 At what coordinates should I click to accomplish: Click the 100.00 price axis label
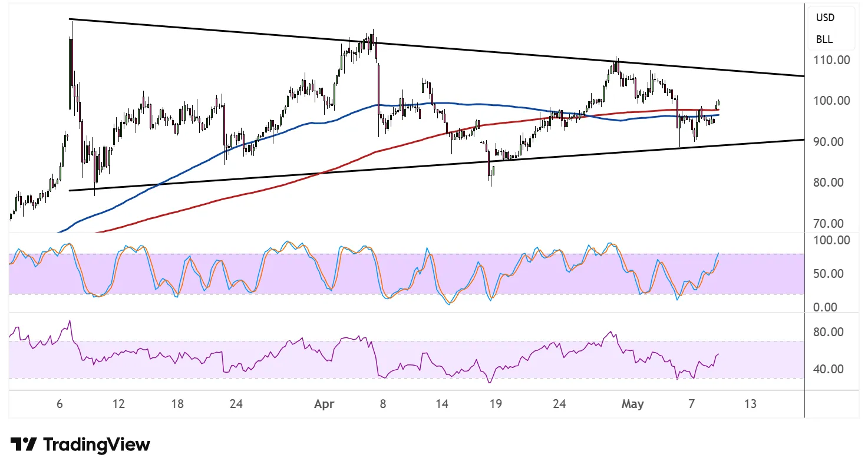tap(833, 101)
